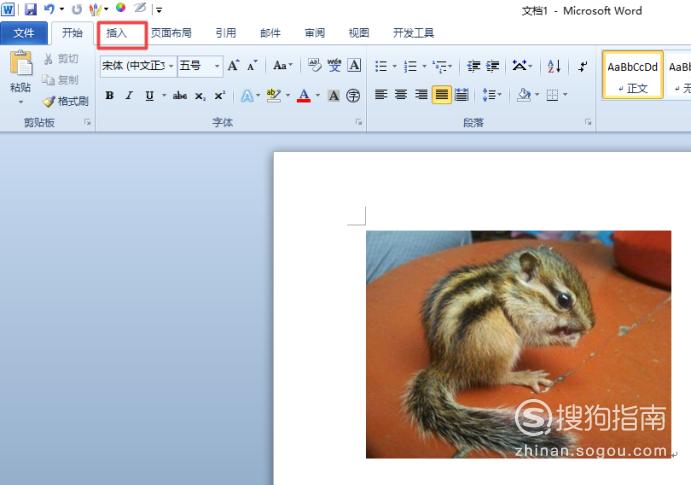Image resolution: width=691 pixels, height=485 pixels.
Task: Click the Enclose Characters (字) icon
Action: coord(353,95)
